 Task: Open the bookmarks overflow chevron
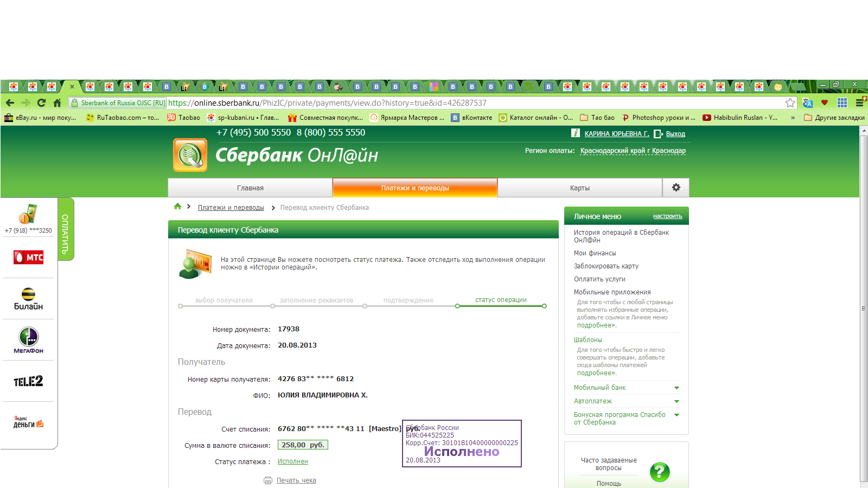coord(793,118)
